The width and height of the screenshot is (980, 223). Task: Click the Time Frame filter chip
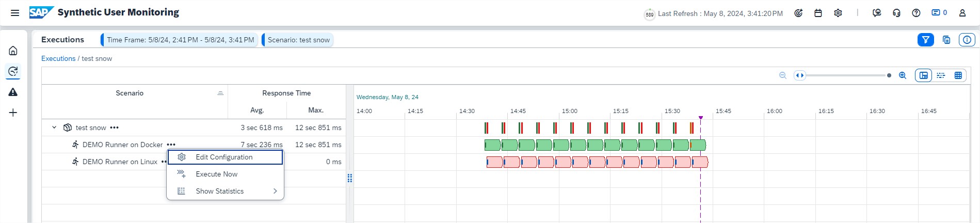[180, 40]
